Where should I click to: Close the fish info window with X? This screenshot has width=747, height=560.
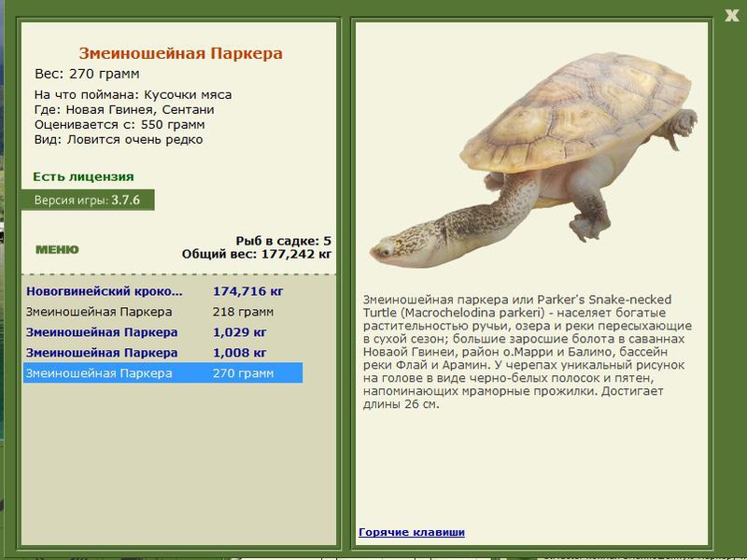tap(731, 15)
